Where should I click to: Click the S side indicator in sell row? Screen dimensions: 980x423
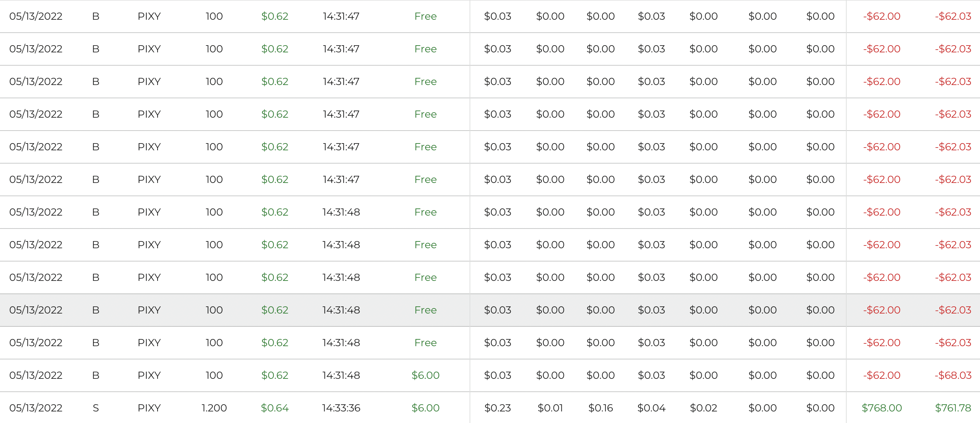96,408
